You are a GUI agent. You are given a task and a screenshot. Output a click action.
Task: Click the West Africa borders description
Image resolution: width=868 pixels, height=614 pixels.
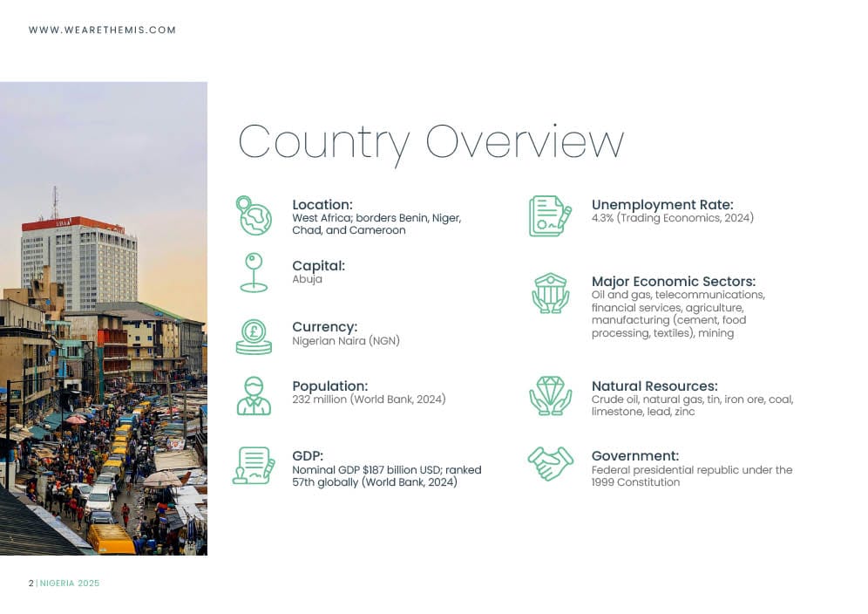tap(376, 224)
